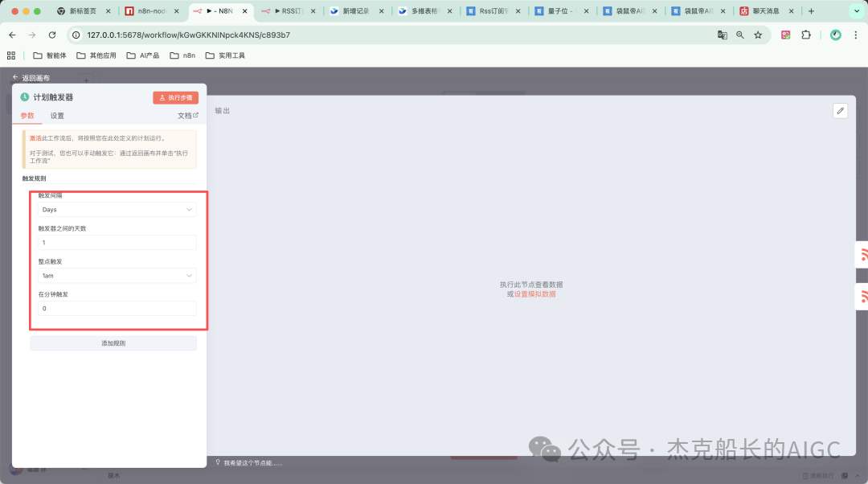
Task: Switch to the 参数 tab
Action: (x=27, y=116)
